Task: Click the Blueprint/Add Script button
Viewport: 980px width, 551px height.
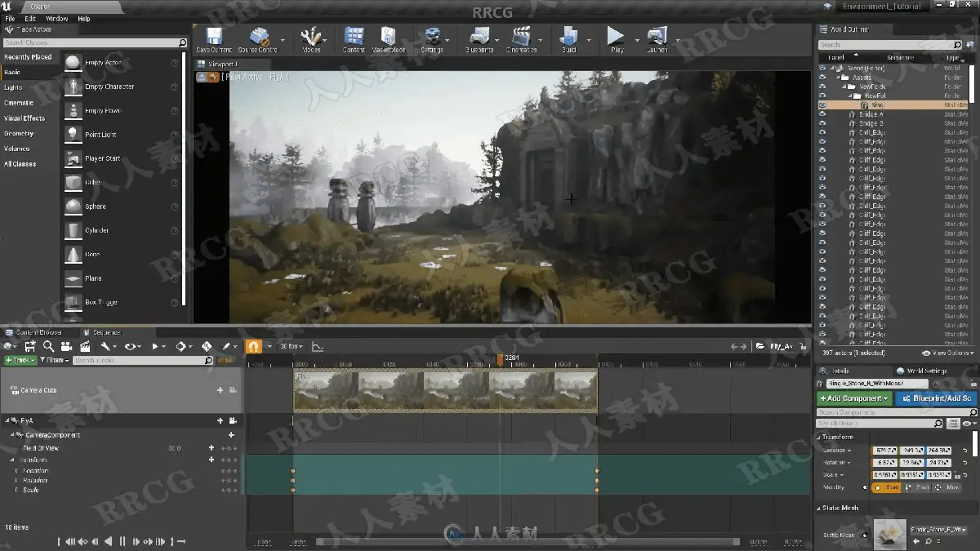Action: point(937,398)
